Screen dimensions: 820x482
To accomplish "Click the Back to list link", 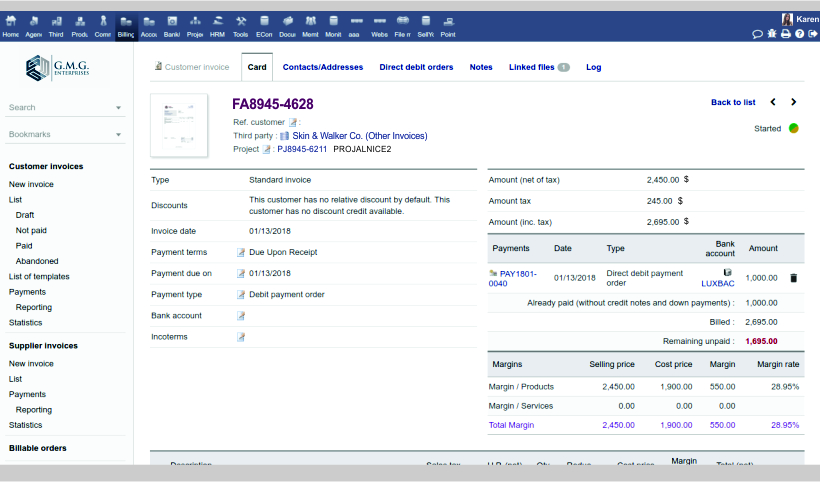I will 733,102.
